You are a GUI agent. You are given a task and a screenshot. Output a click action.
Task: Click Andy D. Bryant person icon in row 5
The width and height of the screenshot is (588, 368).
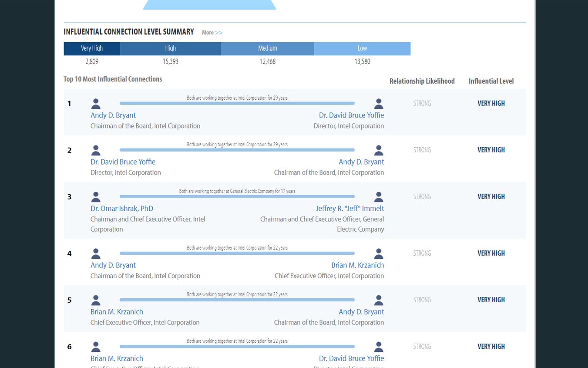point(379,300)
